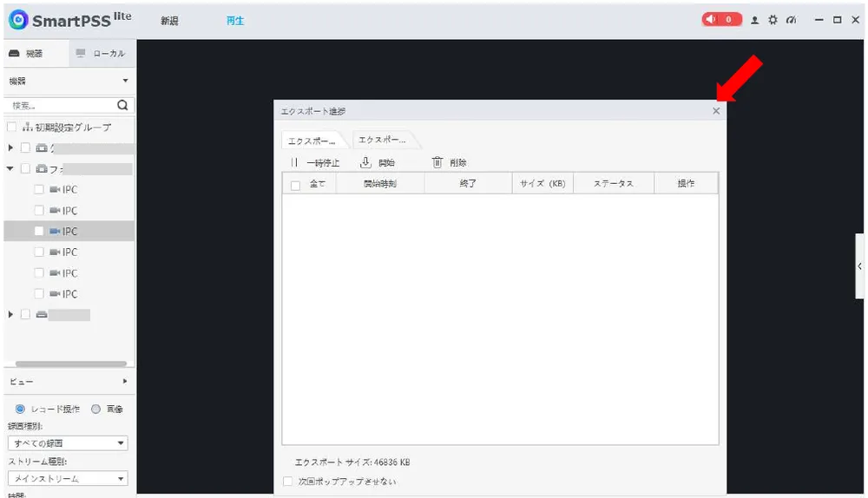Screen dimensions: 868x498
Task: Collapse the expanded フ device node
Action: pyautogui.click(x=10, y=168)
